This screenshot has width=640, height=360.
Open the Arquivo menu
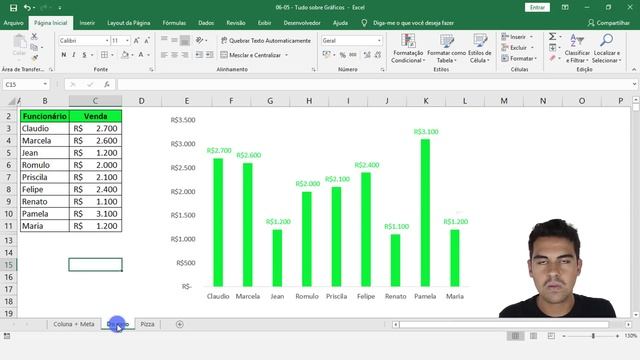click(13, 23)
